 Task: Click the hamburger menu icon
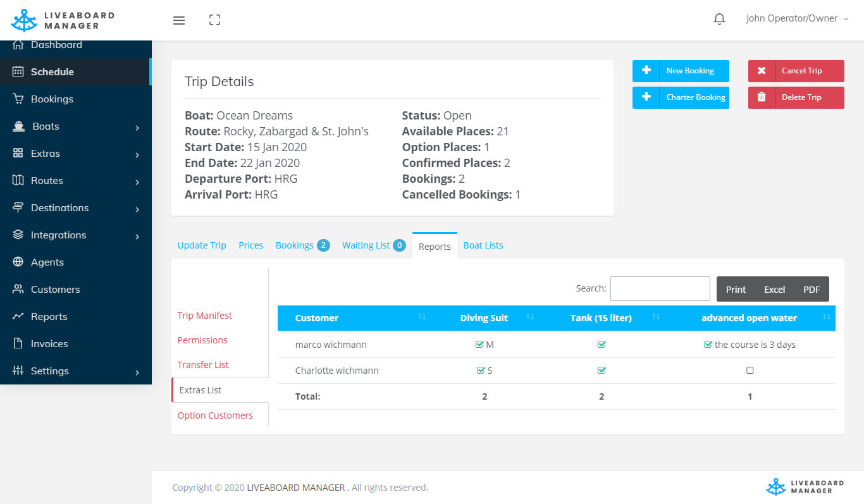tap(179, 20)
